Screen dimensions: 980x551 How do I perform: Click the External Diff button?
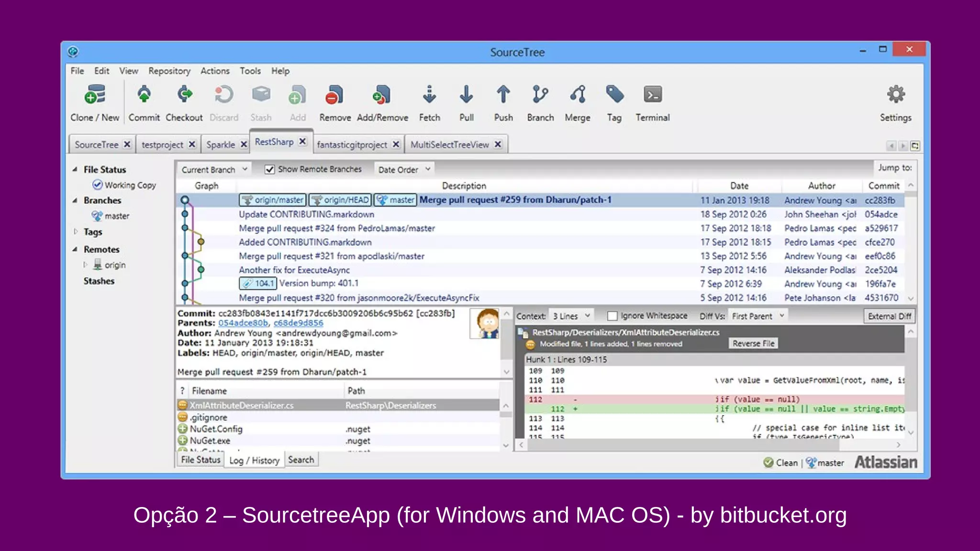[x=889, y=316]
